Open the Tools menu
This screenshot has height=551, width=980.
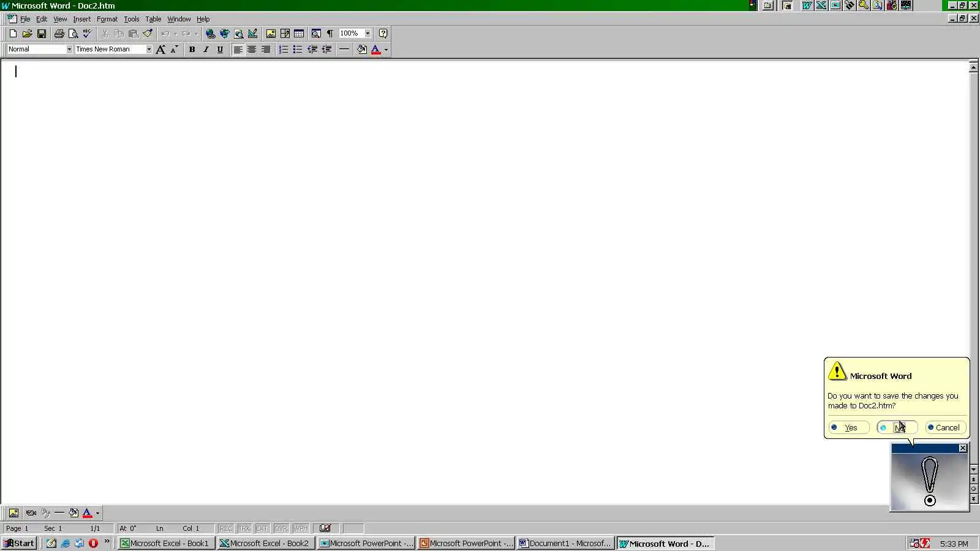coord(132,19)
